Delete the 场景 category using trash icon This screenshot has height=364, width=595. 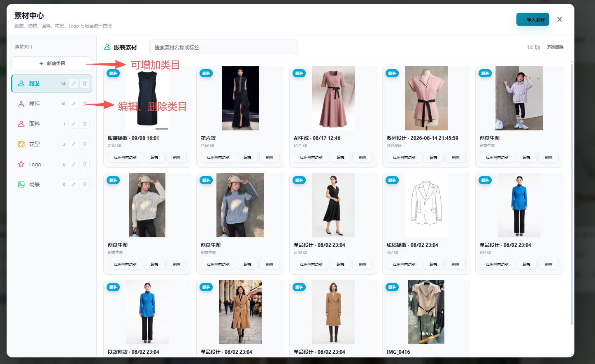(85, 184)
